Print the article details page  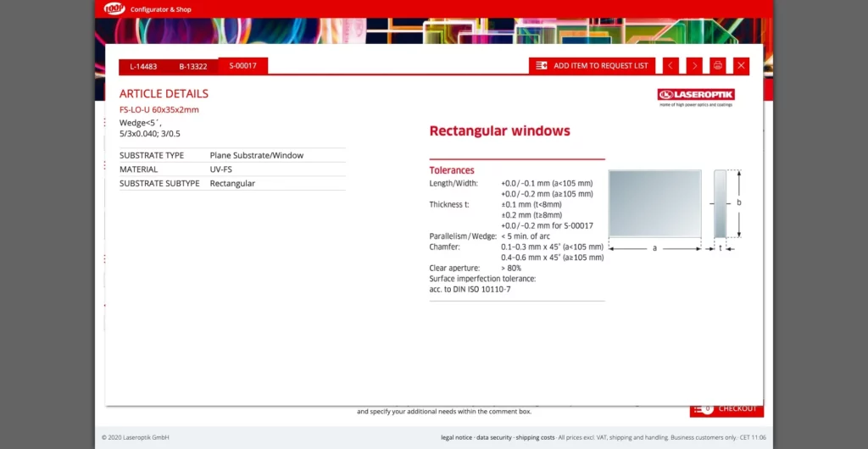[718, 65]
